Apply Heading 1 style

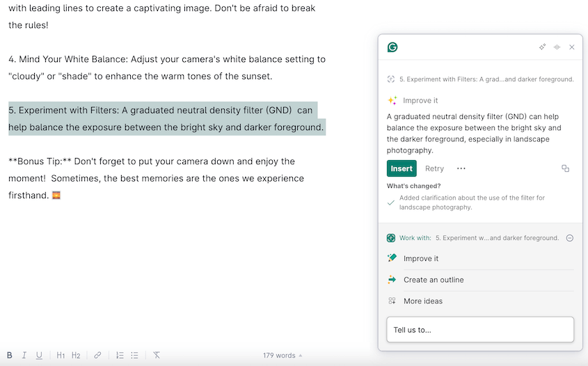pos(61,355)
